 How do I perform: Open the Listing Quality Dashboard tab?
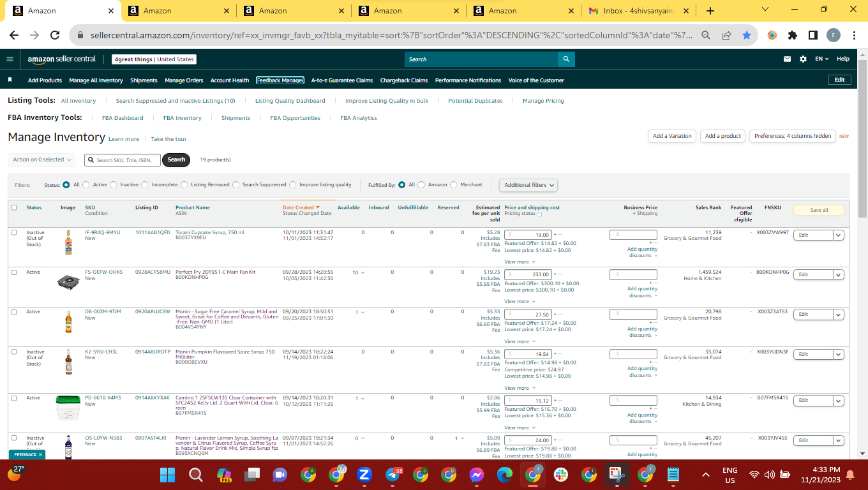(x=290, y=101)
